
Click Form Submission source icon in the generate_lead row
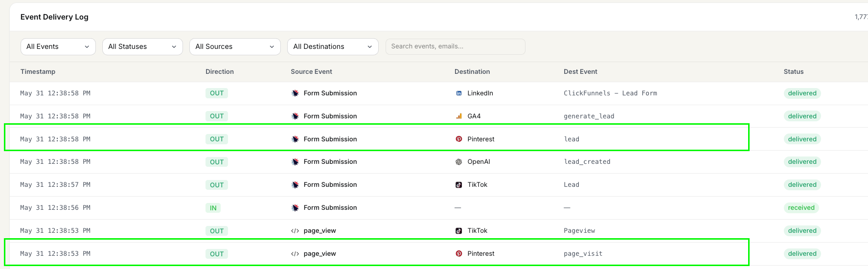[x=295, y=116]
